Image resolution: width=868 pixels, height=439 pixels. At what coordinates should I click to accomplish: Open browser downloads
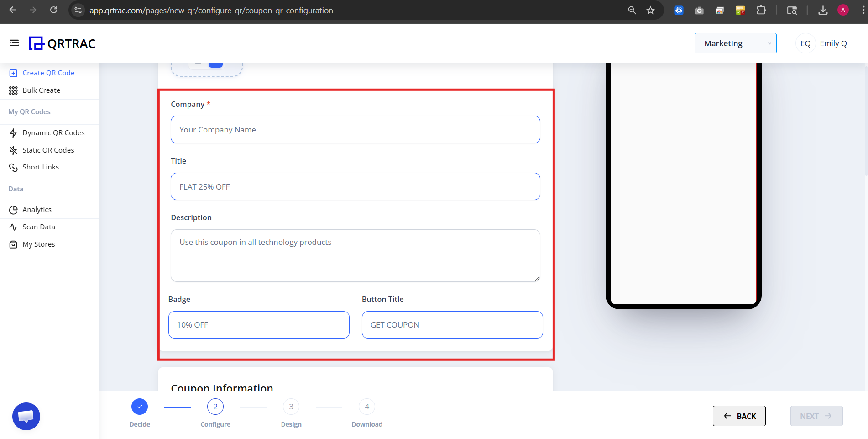[x=823, y=10]
